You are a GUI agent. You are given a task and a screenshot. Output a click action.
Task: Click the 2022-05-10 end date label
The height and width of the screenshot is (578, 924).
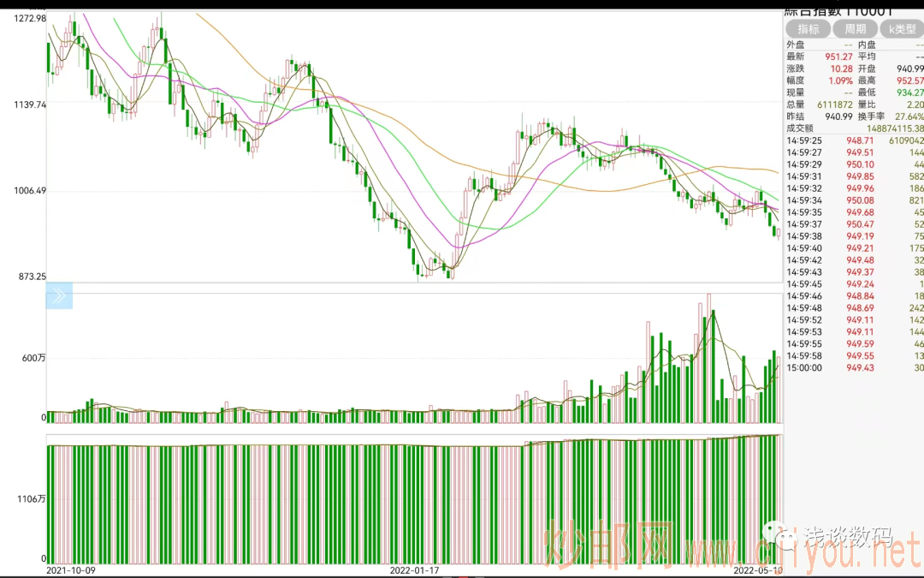click(758, 569)
